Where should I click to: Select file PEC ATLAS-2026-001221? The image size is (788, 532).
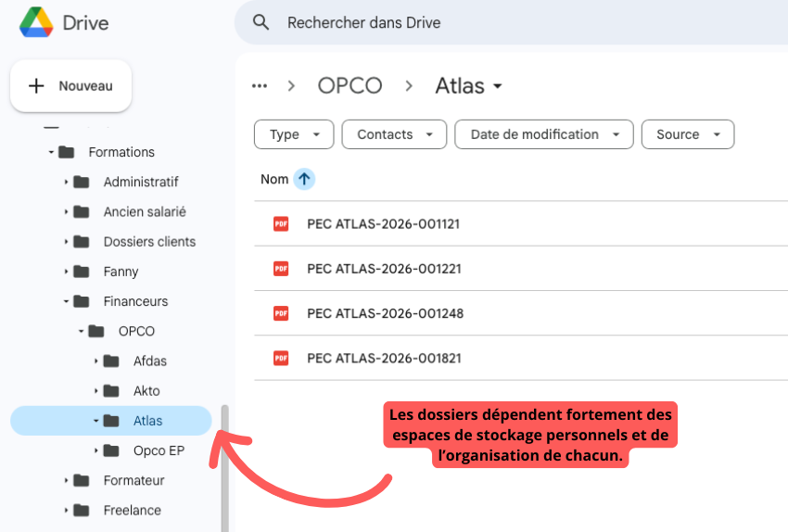pyautogui.click(x=521, y=269)
